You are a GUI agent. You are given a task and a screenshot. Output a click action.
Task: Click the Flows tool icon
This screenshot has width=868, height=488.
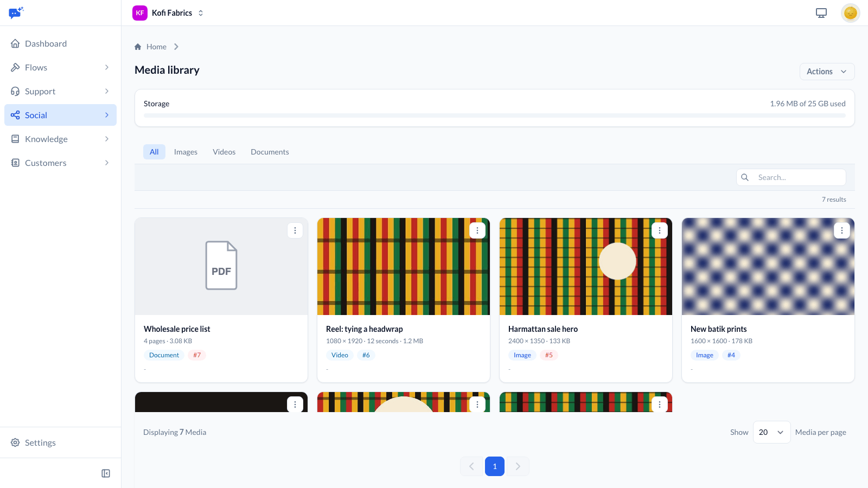coord(15,67)
